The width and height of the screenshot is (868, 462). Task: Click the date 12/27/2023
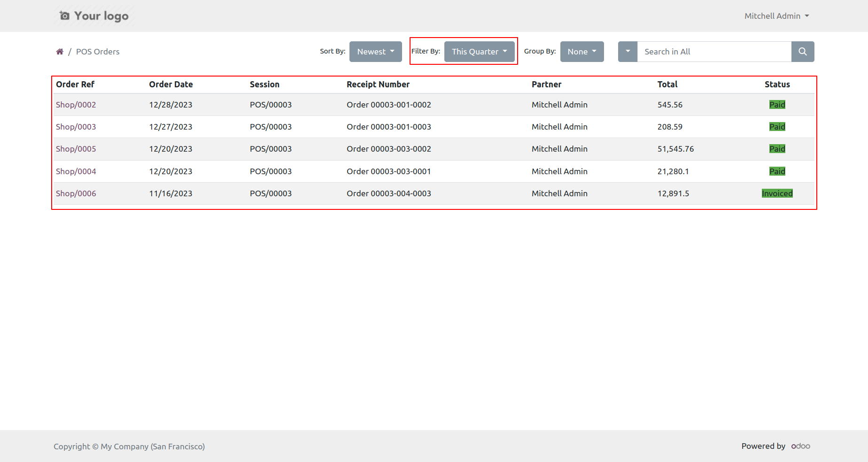pos(171,127)
